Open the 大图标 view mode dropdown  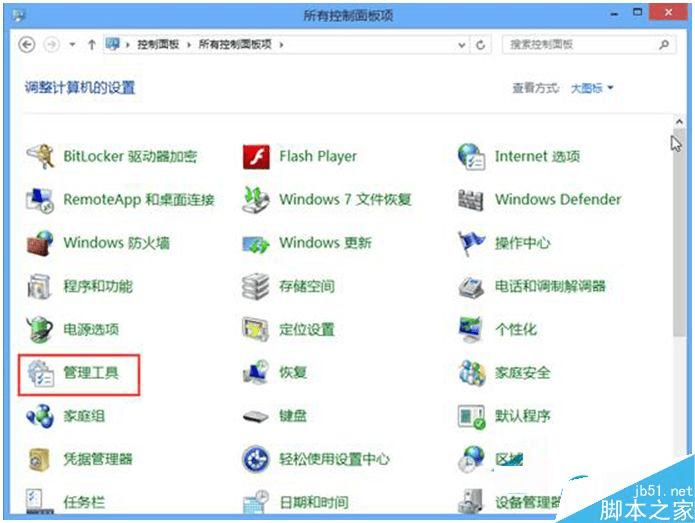592,88
